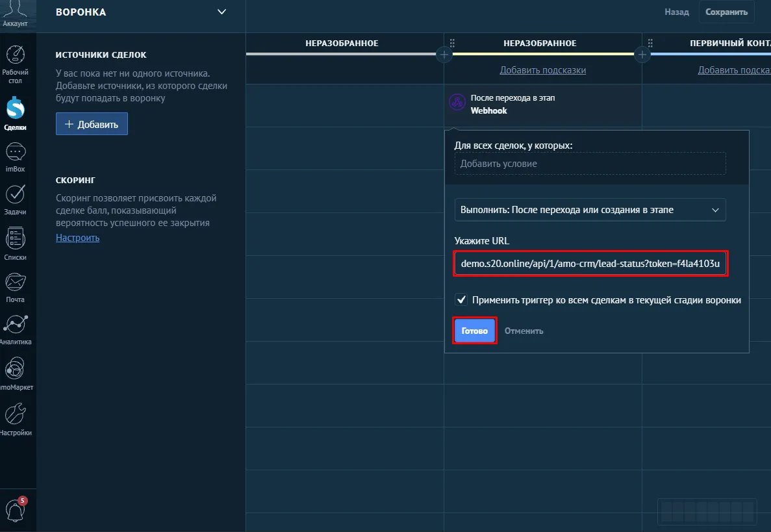The width and height of the screenshot is (771, 532).
Task: Open the Настройки settings section
Action: (x=15, y=419)
